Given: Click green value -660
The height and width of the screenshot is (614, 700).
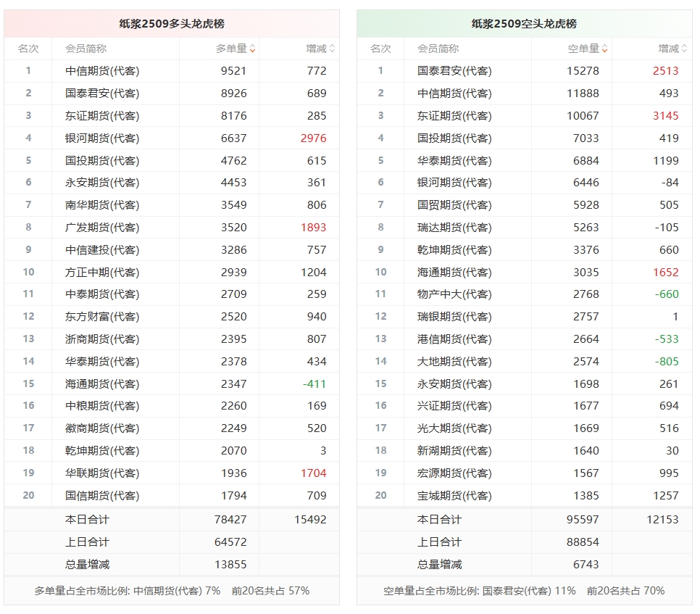Looking at the screenshot, I should (x=667, y=294).
